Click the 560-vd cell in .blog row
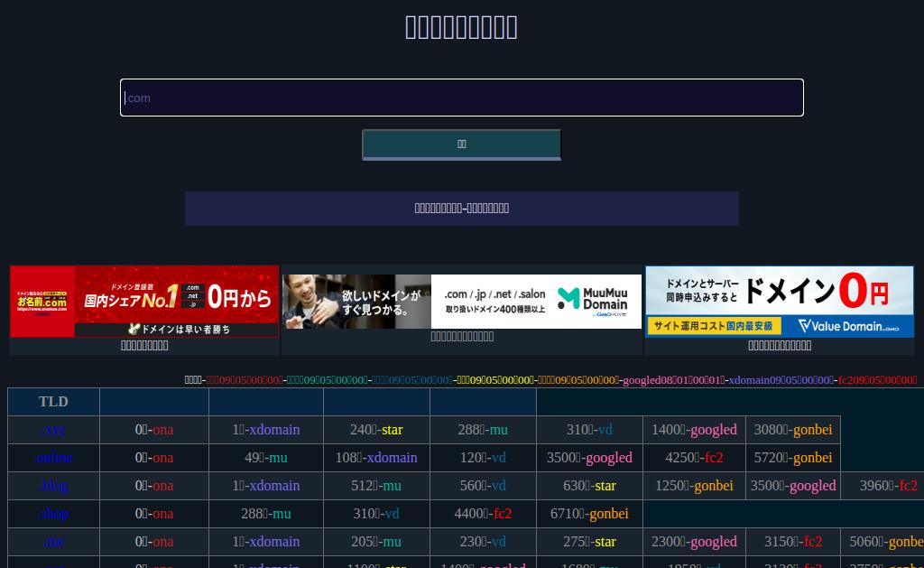 tap(484, 486)
